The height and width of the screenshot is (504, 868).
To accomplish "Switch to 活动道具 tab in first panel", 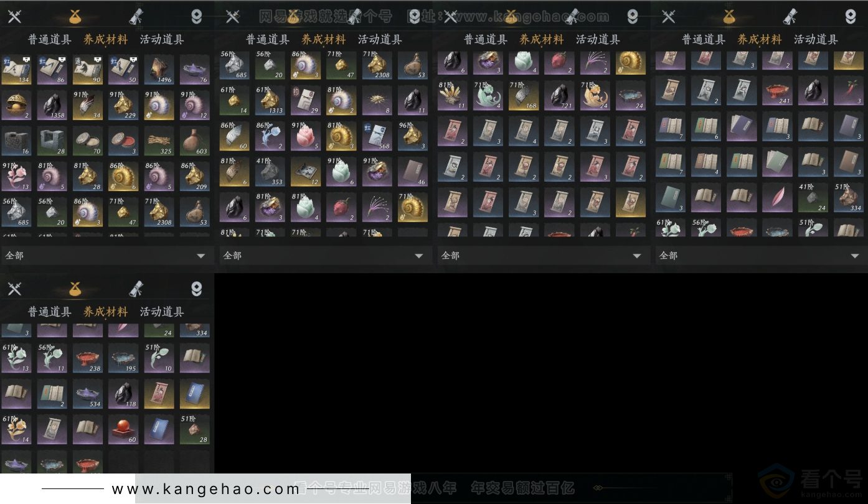I will tap(162, 40).
